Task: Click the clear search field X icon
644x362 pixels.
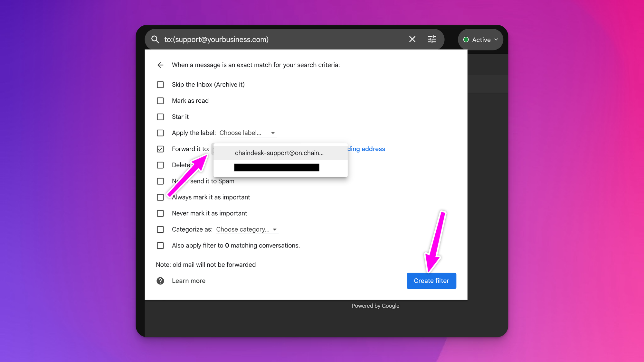Action: pos(412,39)
